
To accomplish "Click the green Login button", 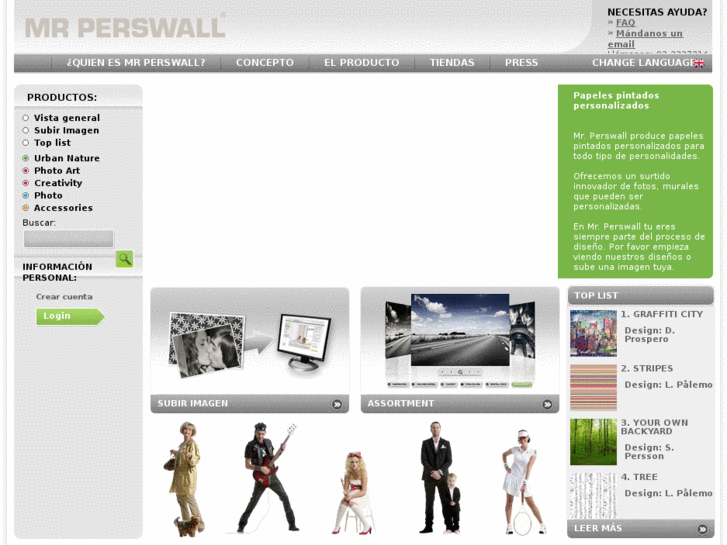I will pos(70,316).
